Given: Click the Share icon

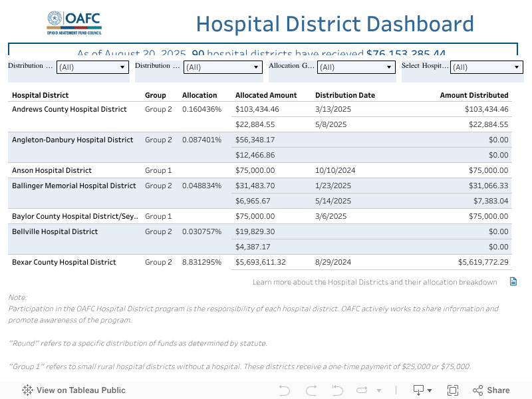Looking at the screenshot, I should (x=478, y=390).
